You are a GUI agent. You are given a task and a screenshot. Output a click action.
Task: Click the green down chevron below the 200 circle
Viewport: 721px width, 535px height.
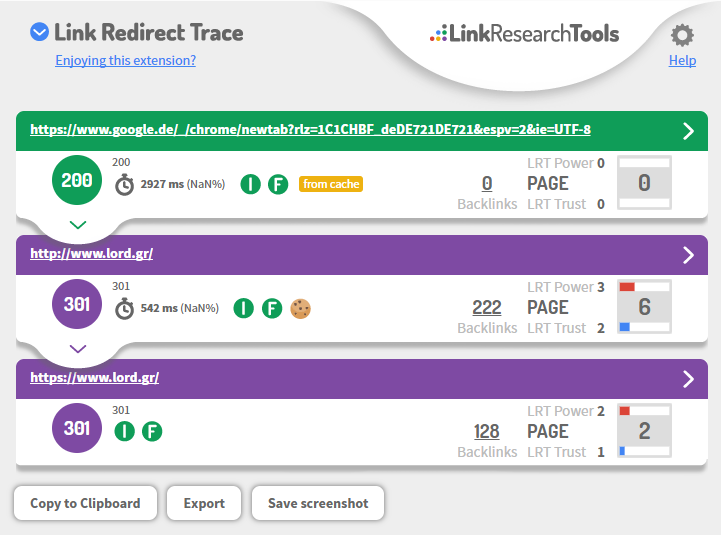(78, 225)
